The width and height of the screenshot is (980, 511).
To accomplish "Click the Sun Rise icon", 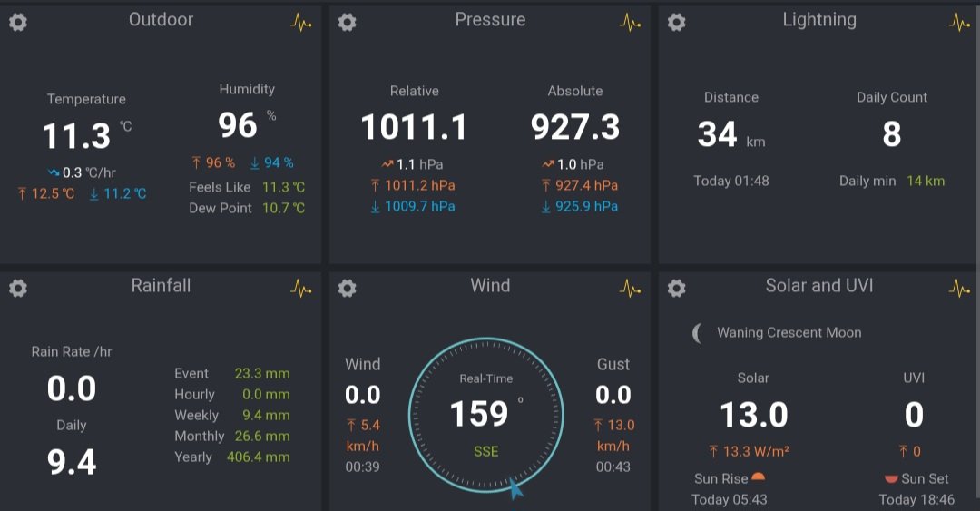I will tap(758, 477).
